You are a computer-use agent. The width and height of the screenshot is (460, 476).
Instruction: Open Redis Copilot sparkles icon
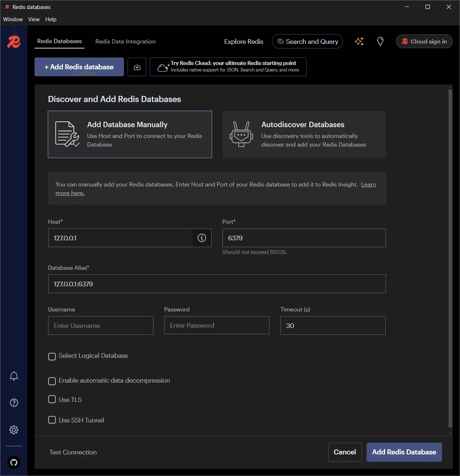coord(359,41)
